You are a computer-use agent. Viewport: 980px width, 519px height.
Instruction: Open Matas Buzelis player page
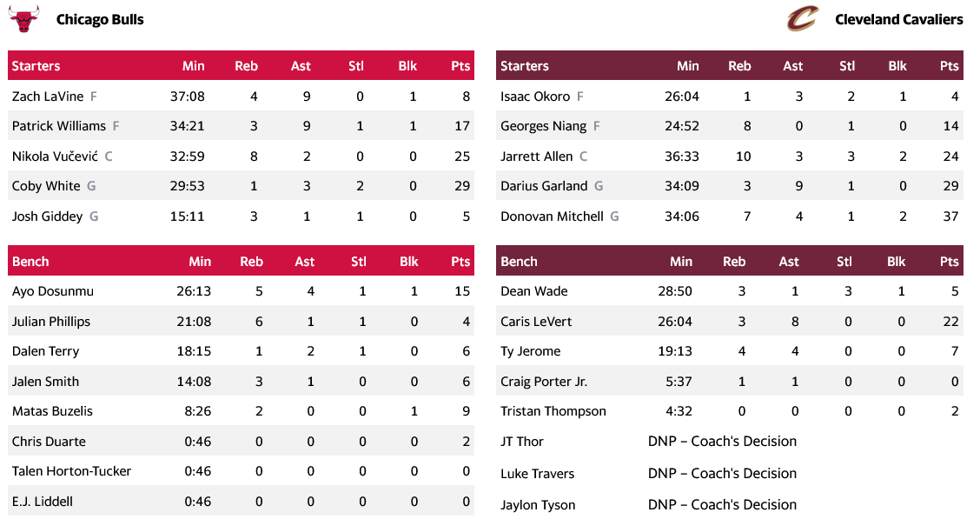[52, 411]
